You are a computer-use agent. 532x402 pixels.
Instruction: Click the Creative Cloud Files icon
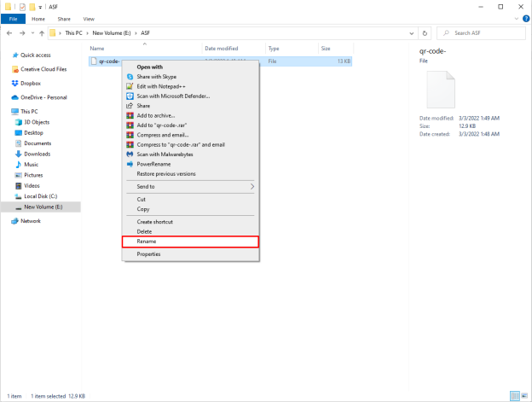(15, 69)
